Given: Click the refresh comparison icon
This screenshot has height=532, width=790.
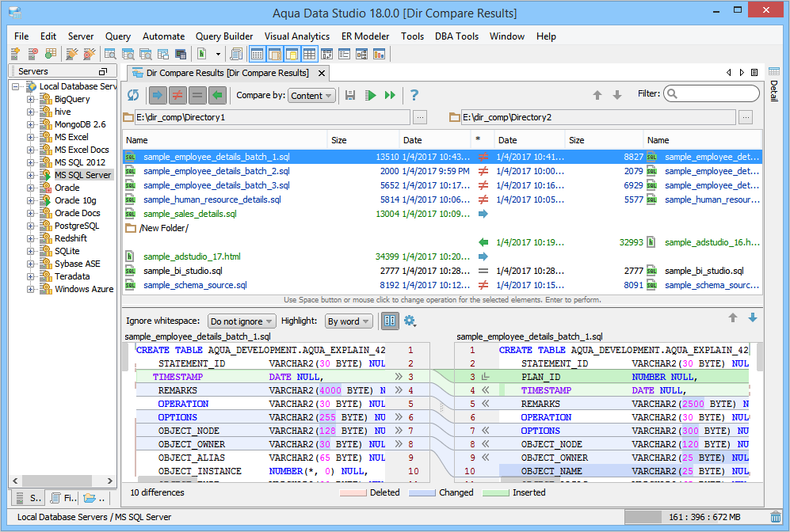Looking at the screenshot, I should pos(133,95).
